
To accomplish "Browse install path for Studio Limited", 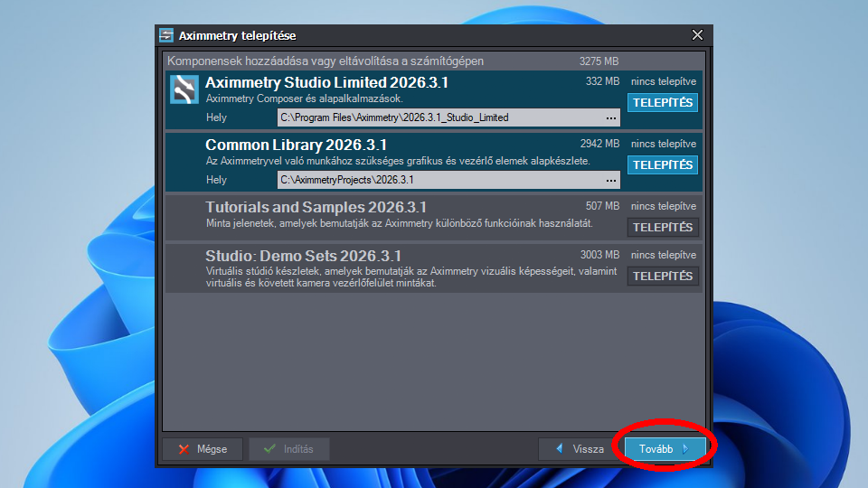I will click(610, 117).
